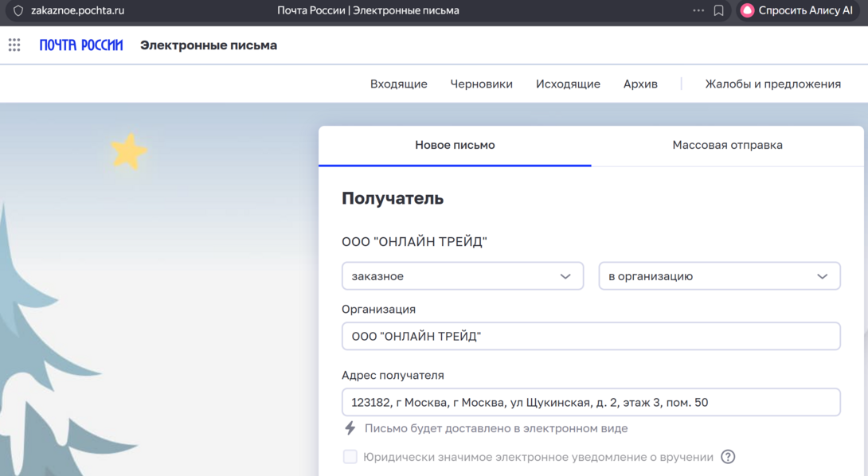The image size is (868, 476).
Task: Go to Черновики drafts
Action: pyautogui.click(x=481, y=84)
